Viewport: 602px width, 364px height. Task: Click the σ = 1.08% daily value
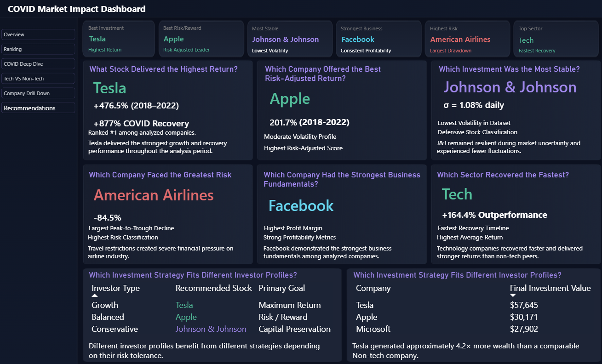[474, 105]
